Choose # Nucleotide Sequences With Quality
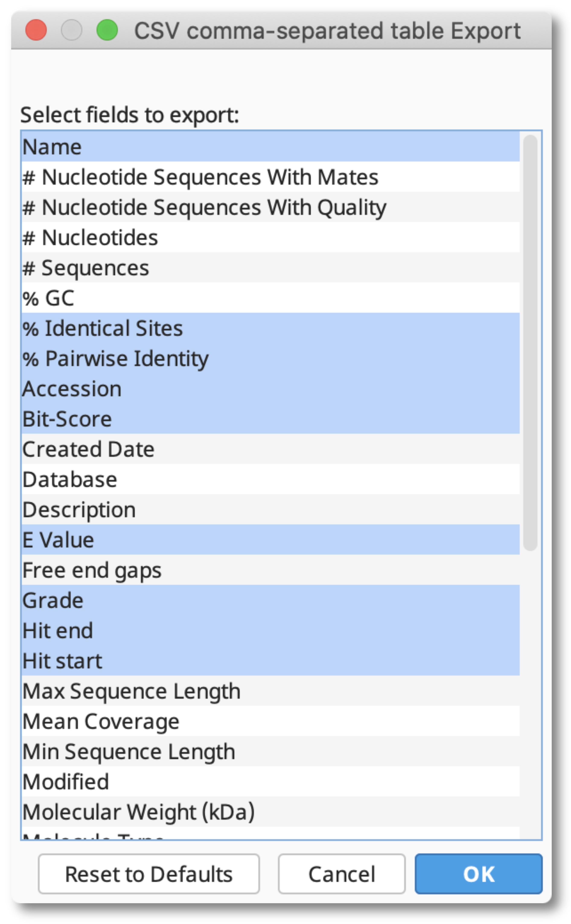 pos(270,207)
